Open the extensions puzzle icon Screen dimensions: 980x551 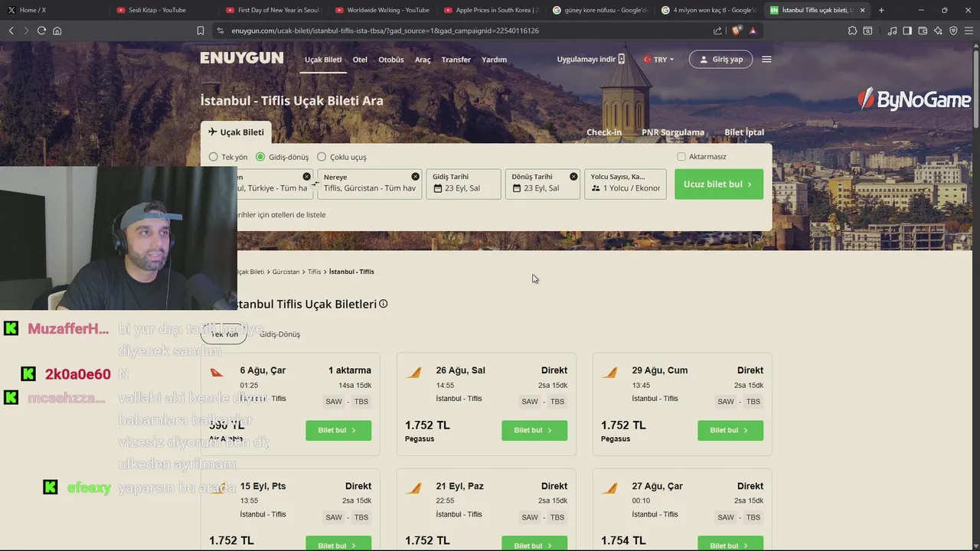[852, 31]
